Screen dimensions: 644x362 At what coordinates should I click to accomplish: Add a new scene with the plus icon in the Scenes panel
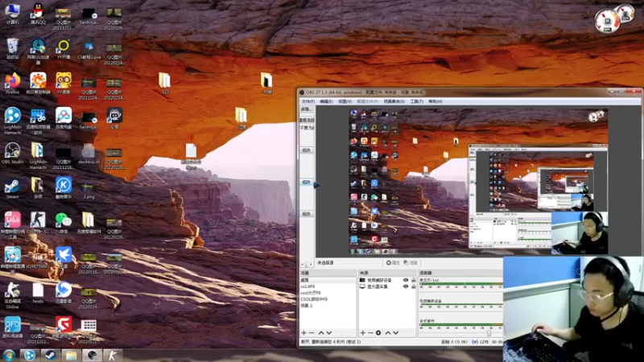[x=304, y=333]
